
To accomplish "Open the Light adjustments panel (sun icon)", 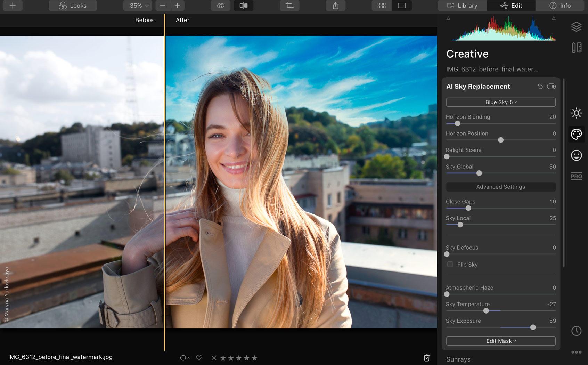I will tap(576, 113).
